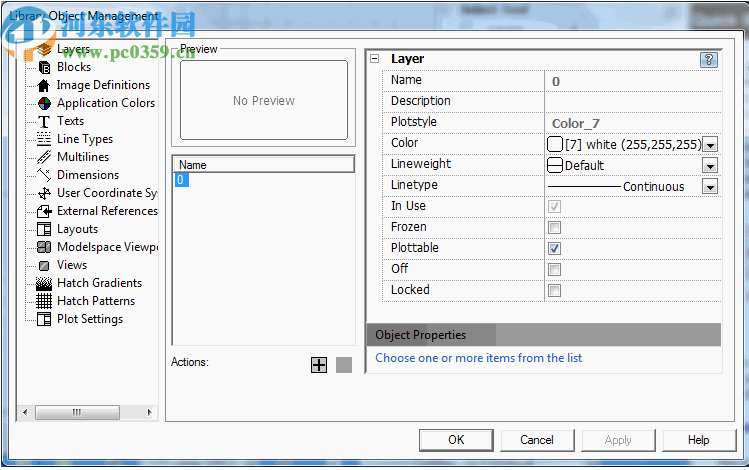Image resolution: width=749 pixels, height=470 pixels.
Task: Toggle the Frozen checkbox
Action: 555,228
